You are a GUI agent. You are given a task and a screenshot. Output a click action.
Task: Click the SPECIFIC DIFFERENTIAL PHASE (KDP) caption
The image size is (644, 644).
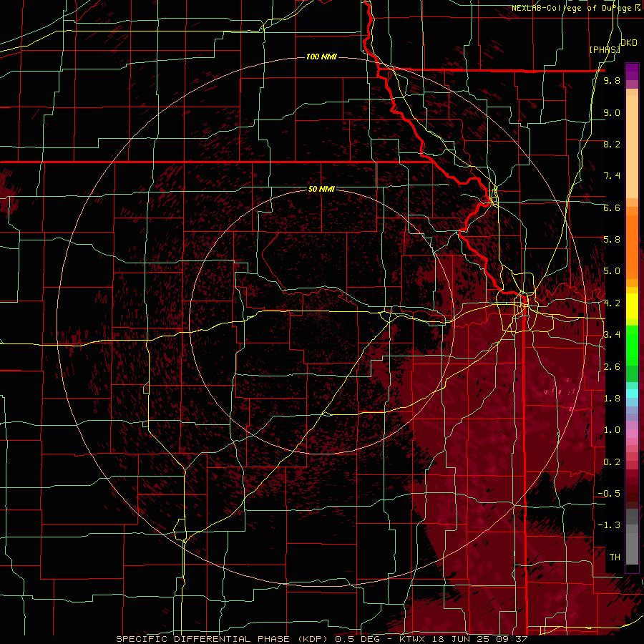point(223,639)
